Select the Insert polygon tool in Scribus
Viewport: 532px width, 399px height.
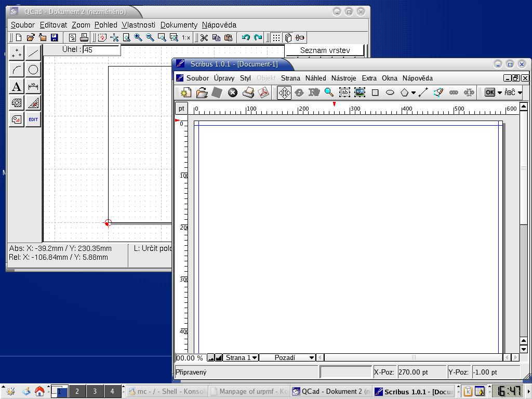[404, 92]
